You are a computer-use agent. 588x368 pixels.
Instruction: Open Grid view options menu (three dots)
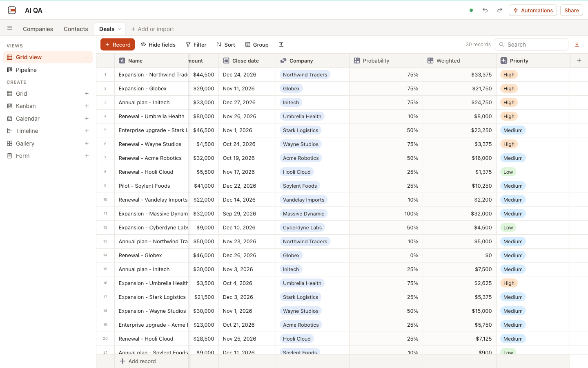(87, 57)
